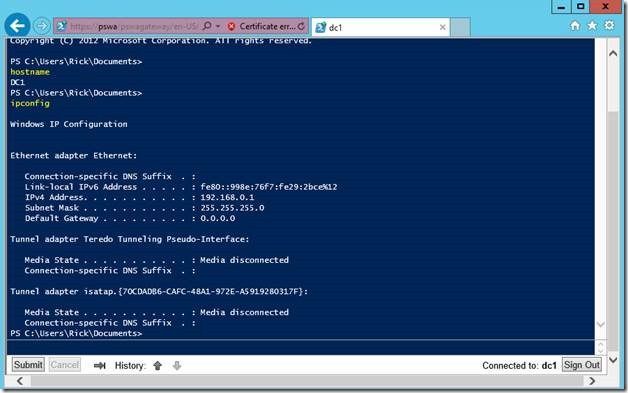This screenshot has width=628, height=393.
Task: Refresh the page with reload icon
Action: tap(301, 26)
